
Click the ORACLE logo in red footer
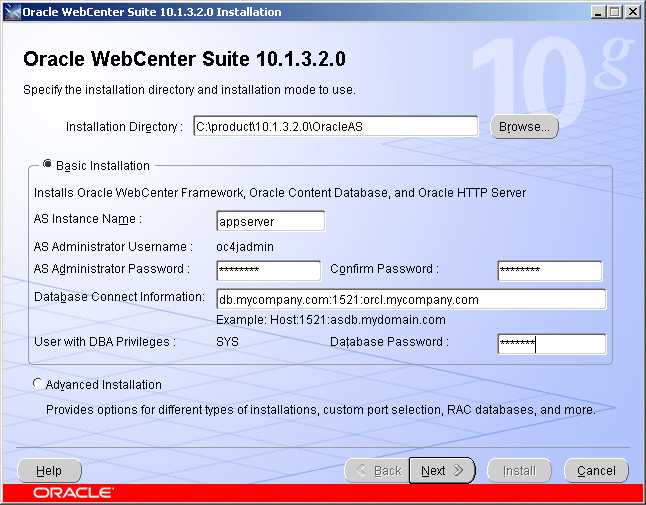pyautogui.click(x=73, y=493)
